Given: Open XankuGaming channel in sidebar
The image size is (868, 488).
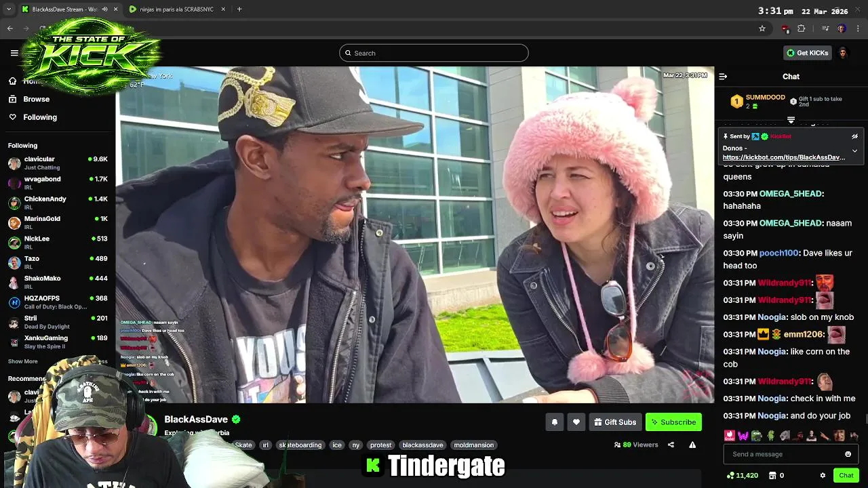Looking at the screenshot, I should [58, 342].
